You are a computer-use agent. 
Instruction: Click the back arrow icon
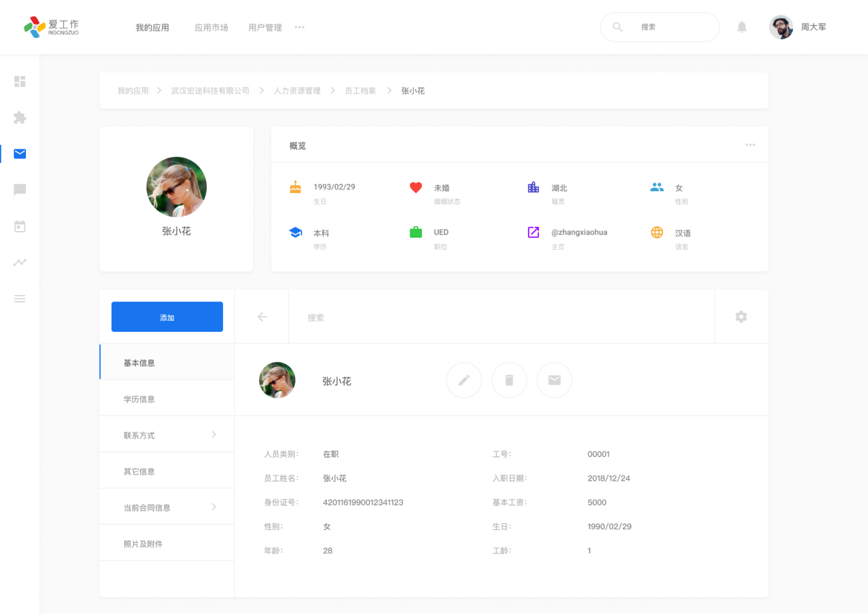[x=262, y=317]
